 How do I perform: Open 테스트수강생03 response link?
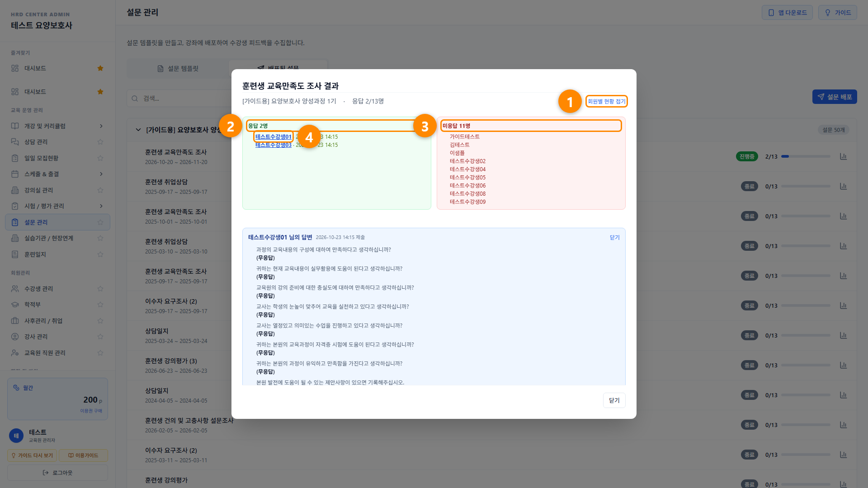[273, 145]
